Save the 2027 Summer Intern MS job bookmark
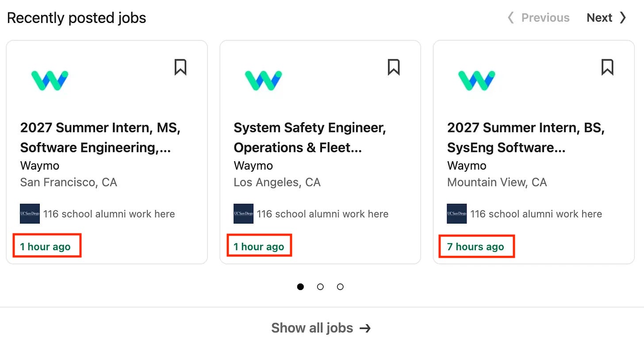The height and width of the screenshot is (345, 644). (180, 67)
